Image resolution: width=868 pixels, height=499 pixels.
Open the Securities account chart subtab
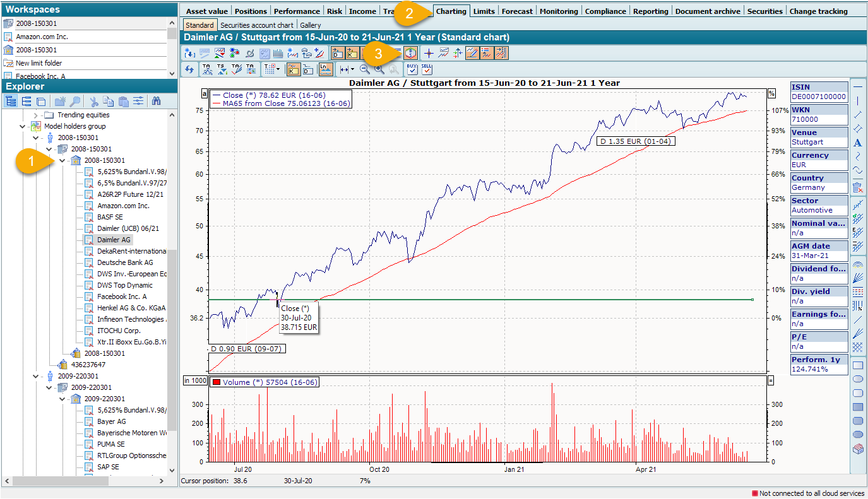pos(257,25)
